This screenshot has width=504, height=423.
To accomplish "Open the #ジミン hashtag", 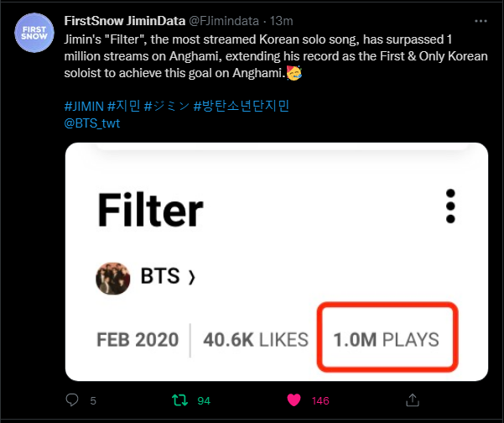I will point(167,106).
